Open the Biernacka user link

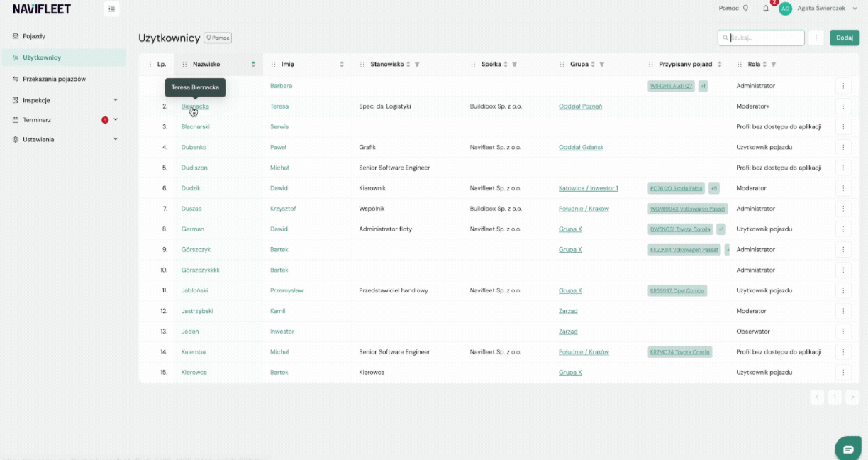[x=195, y=106]
